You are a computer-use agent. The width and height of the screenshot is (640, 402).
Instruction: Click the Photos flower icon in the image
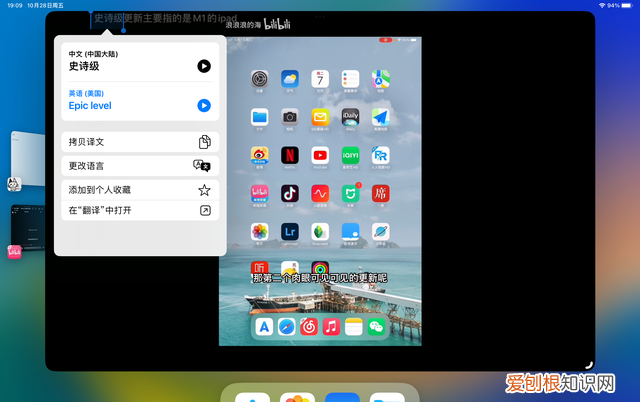coord(260,232)
